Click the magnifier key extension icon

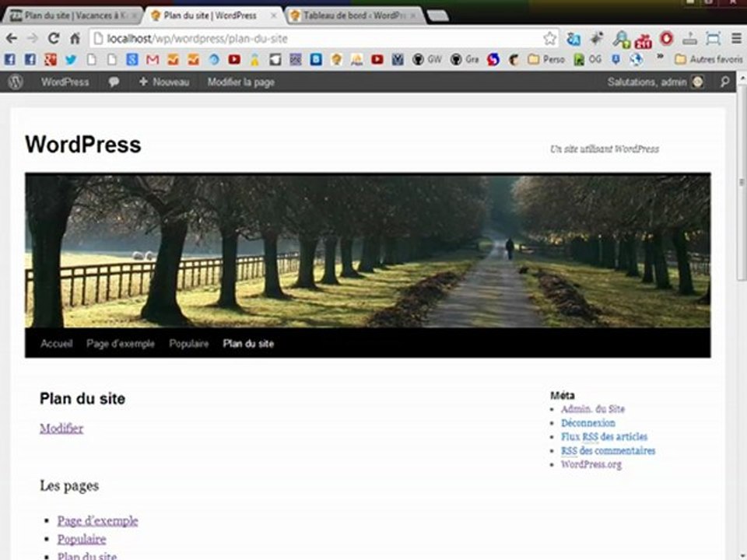621,39
